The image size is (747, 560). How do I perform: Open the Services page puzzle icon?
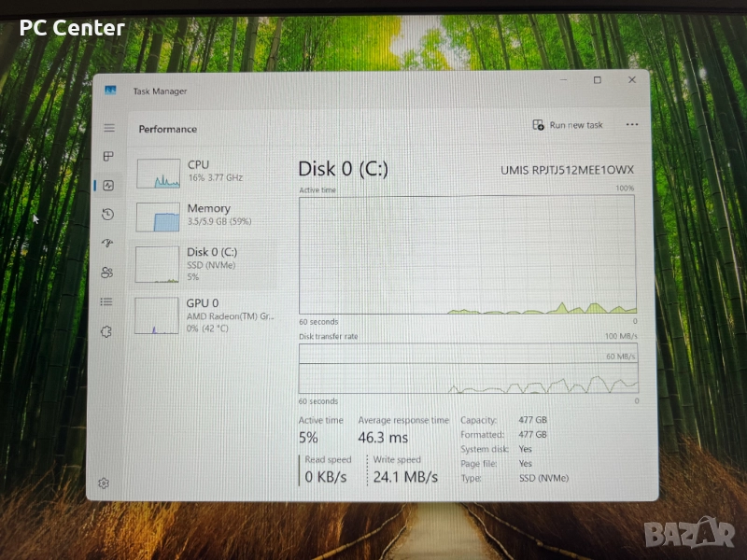(x=106, y=330)
